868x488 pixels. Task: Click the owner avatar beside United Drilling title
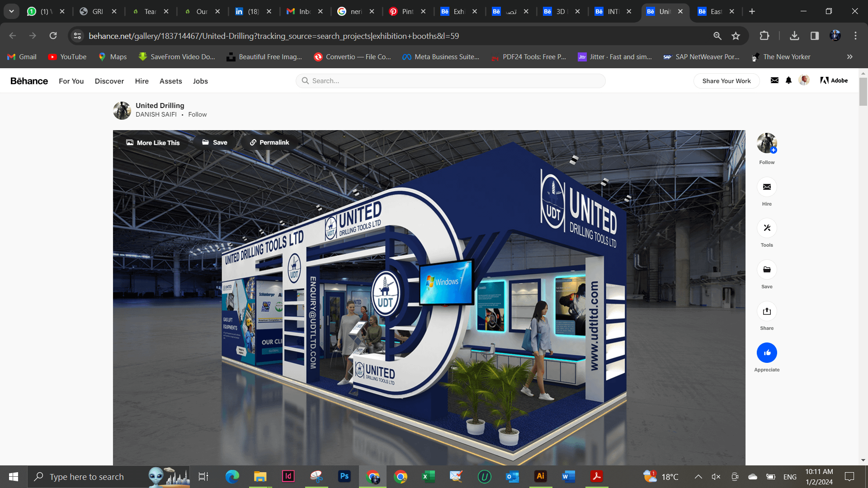pos(122,111)
